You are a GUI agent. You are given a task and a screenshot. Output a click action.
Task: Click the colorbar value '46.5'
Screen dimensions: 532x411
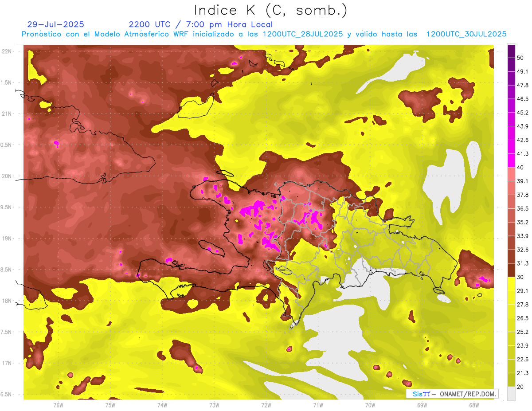coord(523,99)
